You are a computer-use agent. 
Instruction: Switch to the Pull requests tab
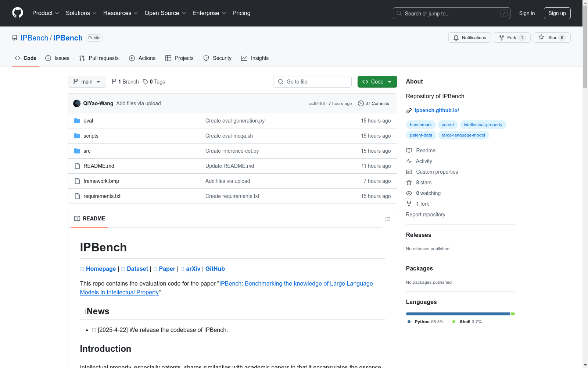coord(99,58)
